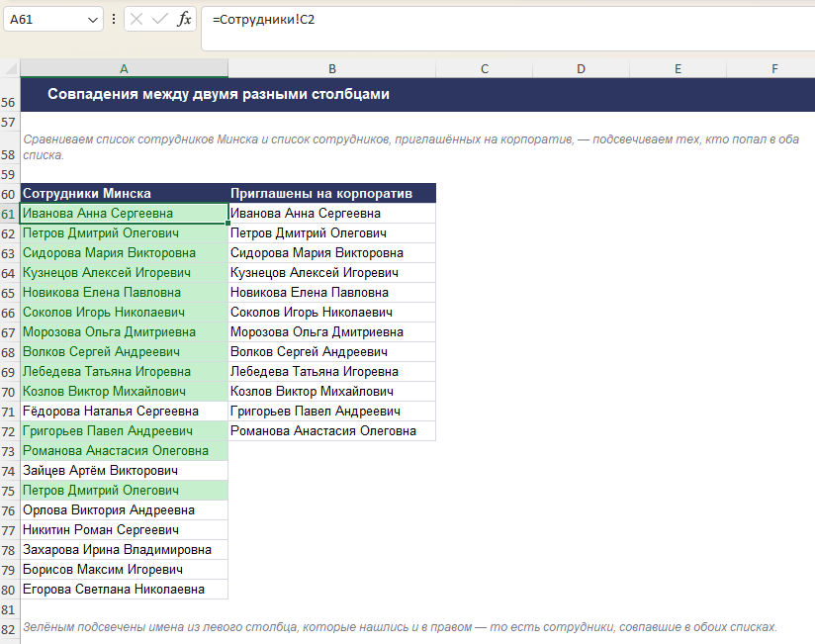Select 'Лебедева Татьяна Игоревна' in column B
The height and width of the screenshot is (644, 815).
[x=332, y=372]
